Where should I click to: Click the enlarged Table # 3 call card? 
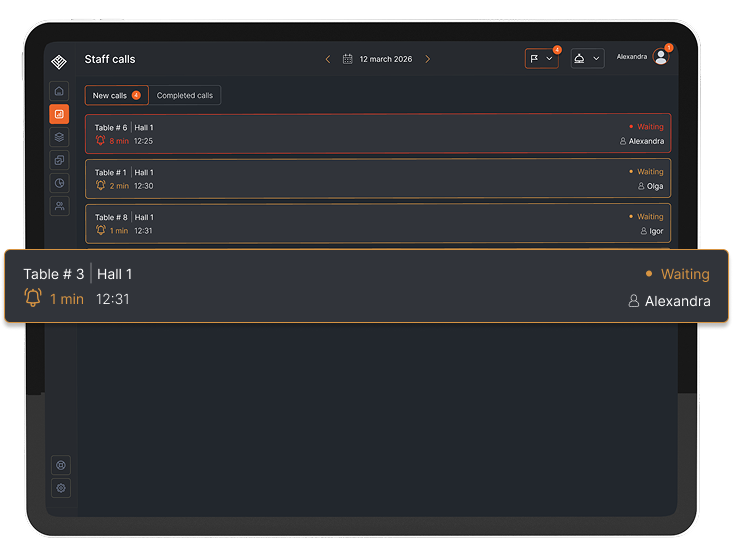[x=366, y=286]
